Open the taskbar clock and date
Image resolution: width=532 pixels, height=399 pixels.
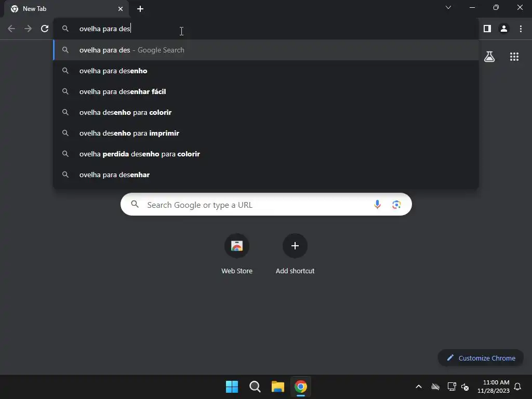click(493, 387)
